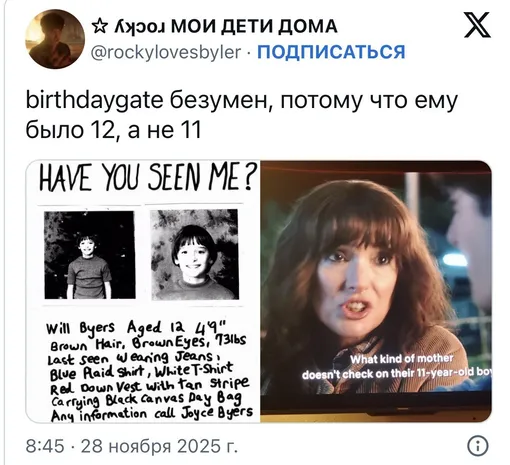Click the 'Last seen wearing Jeans' handwritten line
The width and height of the screenshot is (510, 465).
pyautogui.click(x=133, y=357)
